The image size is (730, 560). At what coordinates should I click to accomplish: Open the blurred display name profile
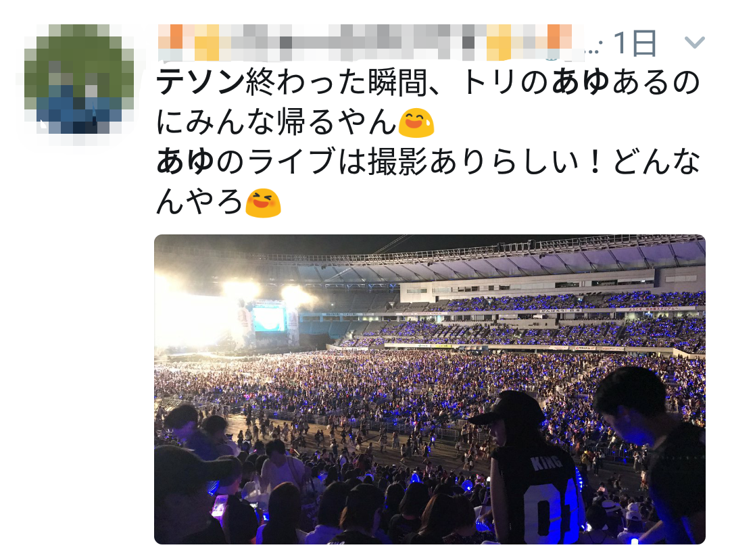click(x=366, y=43)
